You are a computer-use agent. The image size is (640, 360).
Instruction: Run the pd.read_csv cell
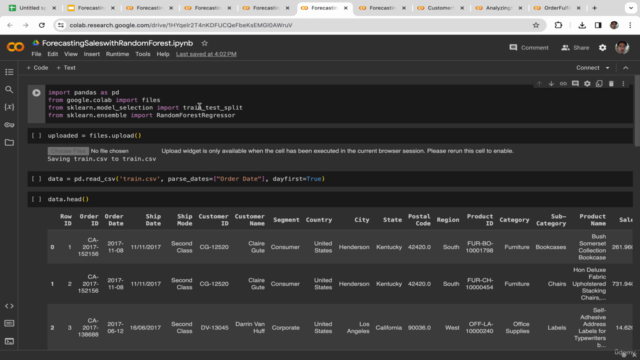point(36,179)
